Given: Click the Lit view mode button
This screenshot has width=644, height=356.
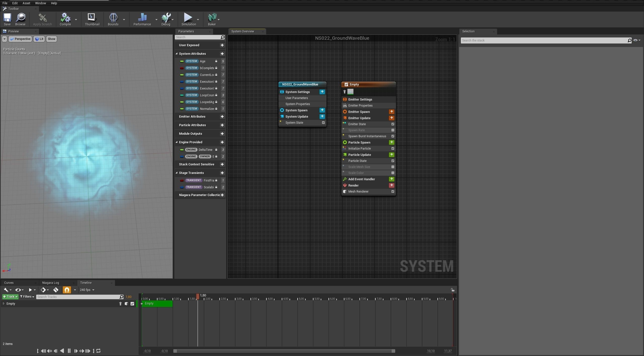Looking at the screenshot, I should (x=39, y=39).
